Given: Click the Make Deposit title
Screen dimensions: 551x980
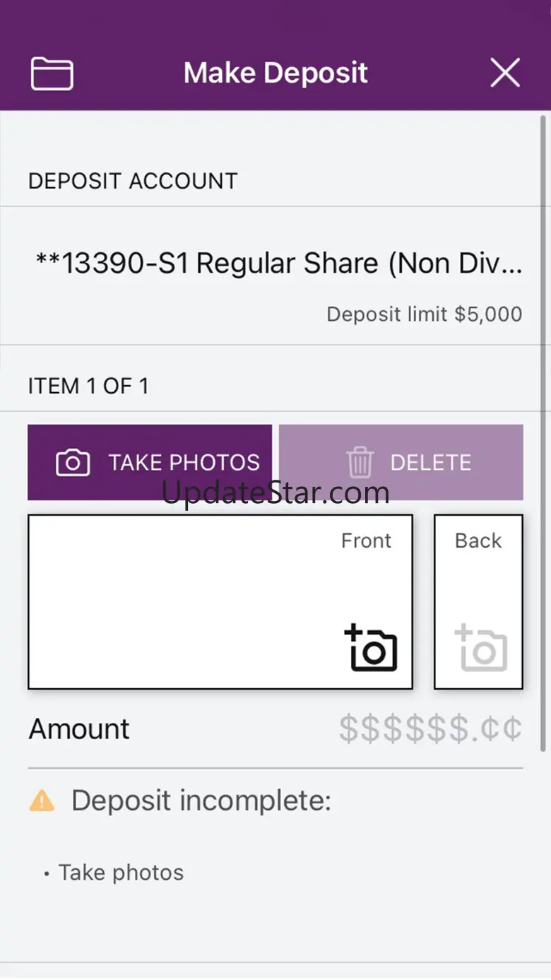Looking at the screenshot, I should coord(275,73).
